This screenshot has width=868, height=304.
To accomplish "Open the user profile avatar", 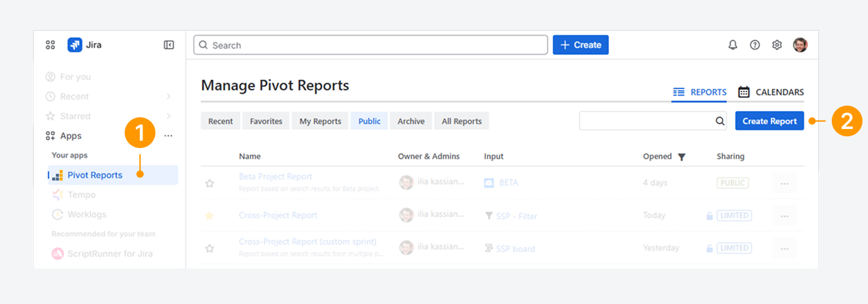I will pos(800,45).
